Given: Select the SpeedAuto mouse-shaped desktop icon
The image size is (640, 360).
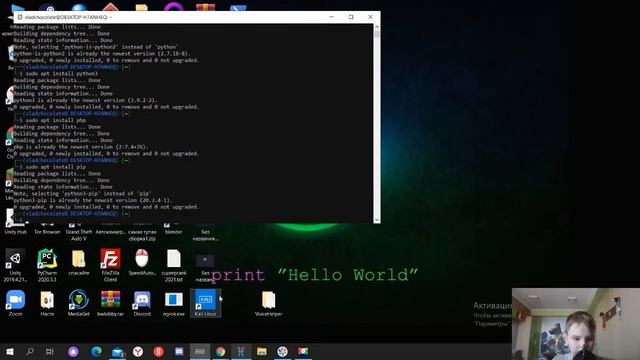Looking at the screenshot, I should pos(142,262).
